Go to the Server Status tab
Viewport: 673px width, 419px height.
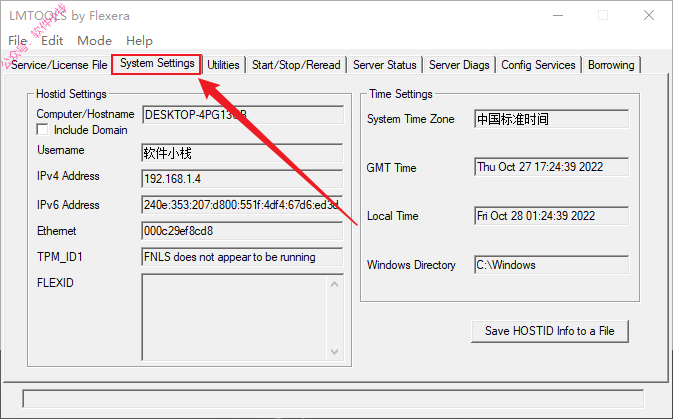coord(385,65)
